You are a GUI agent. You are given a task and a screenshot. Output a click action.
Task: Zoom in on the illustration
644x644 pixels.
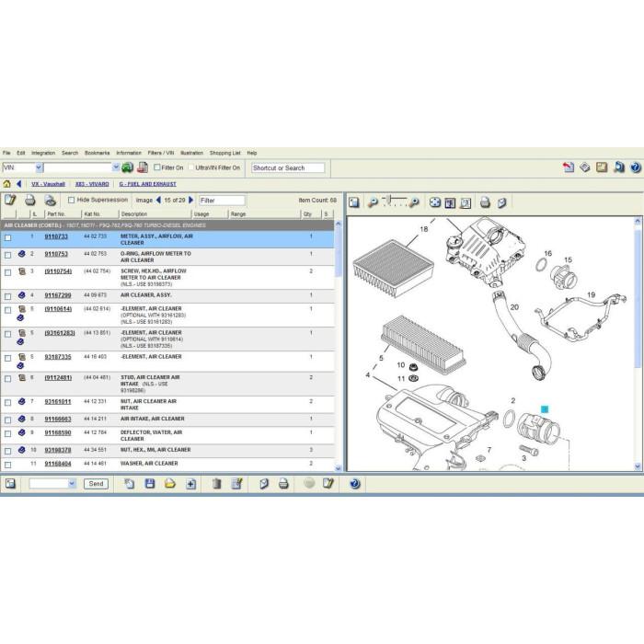(x=414, y=202)
